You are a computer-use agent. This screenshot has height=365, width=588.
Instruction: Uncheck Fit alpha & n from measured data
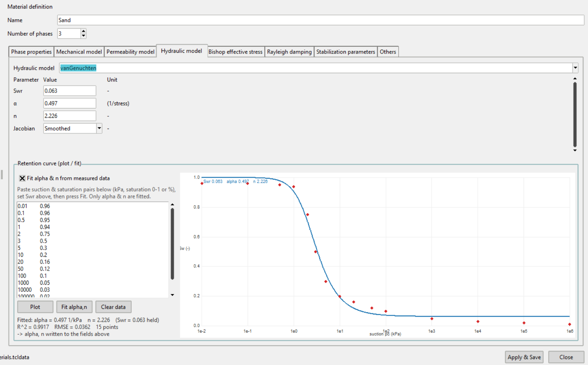[x=22, y=178]
